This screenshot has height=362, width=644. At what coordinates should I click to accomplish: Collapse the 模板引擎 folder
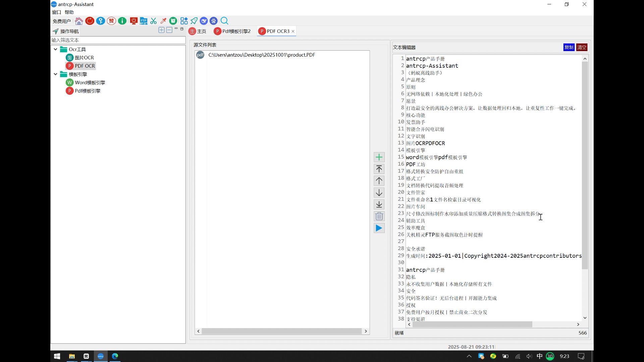(x=55, y=74)
